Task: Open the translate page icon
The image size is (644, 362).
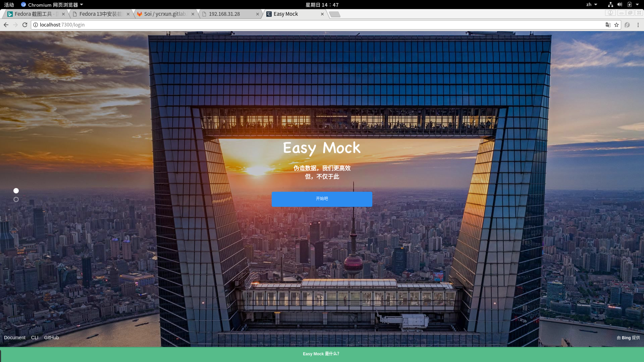Action: point(608,25)
